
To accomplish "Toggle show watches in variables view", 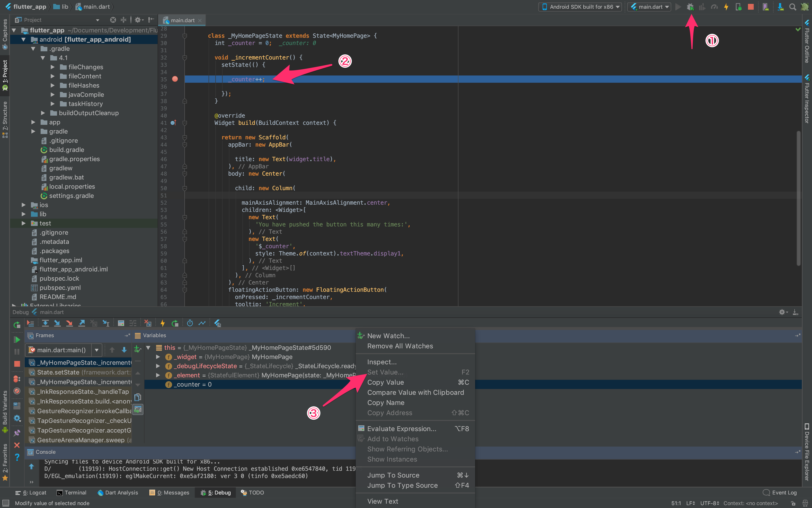I will pyautogui.click(x=138, y=410).
